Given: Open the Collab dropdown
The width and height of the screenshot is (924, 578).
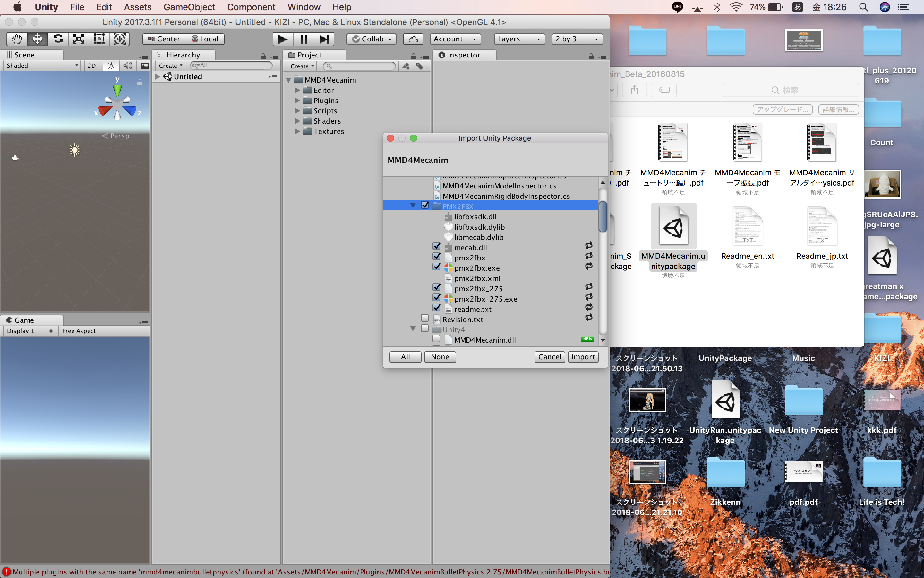Looking at the screenshot, I should (x=372, y=39).
